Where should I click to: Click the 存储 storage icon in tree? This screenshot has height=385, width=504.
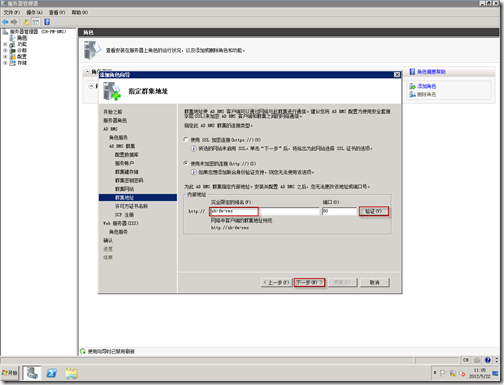[x=13, y=63]
